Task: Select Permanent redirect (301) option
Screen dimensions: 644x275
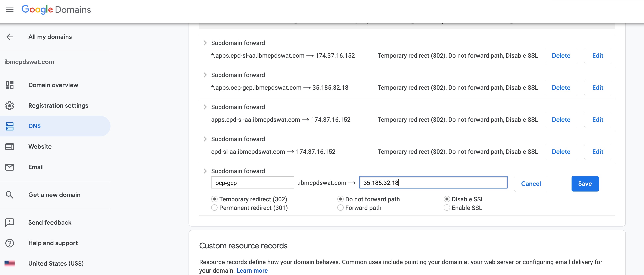Action: [214, 208]
